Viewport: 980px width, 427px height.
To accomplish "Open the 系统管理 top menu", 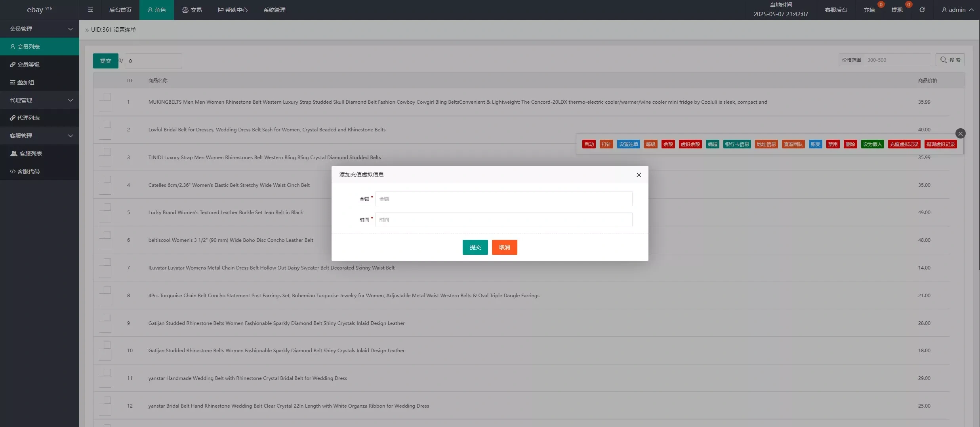I will pyautogui.click(x=274, y=10).
